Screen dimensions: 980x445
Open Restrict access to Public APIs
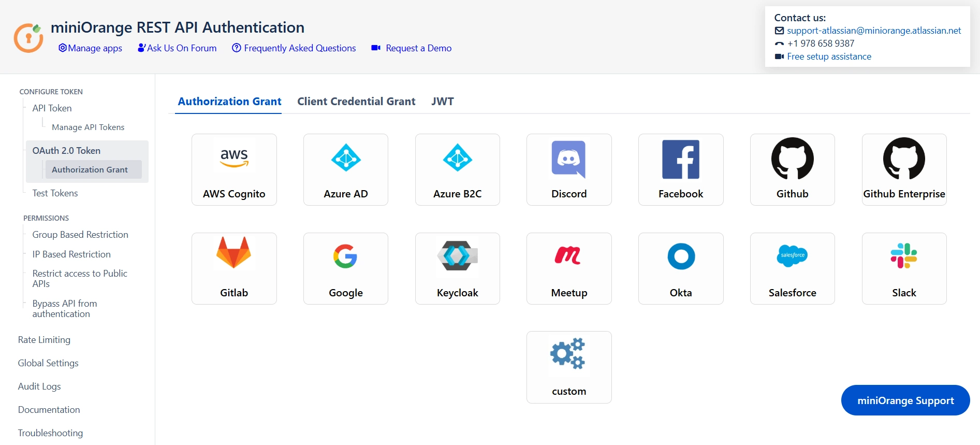tap(80, 279)
